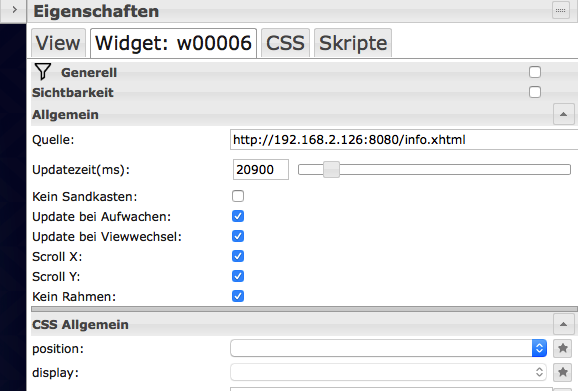Click the filter funnel icon beside Generell
Viewport: 578px width, 391px height.
tap(42, 71)
